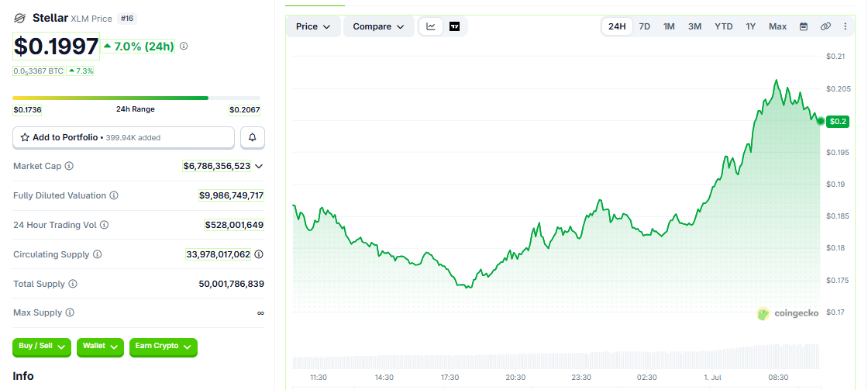Expand the Market Cap chevron
Screen dimensions: 868x390
point(259,166)
